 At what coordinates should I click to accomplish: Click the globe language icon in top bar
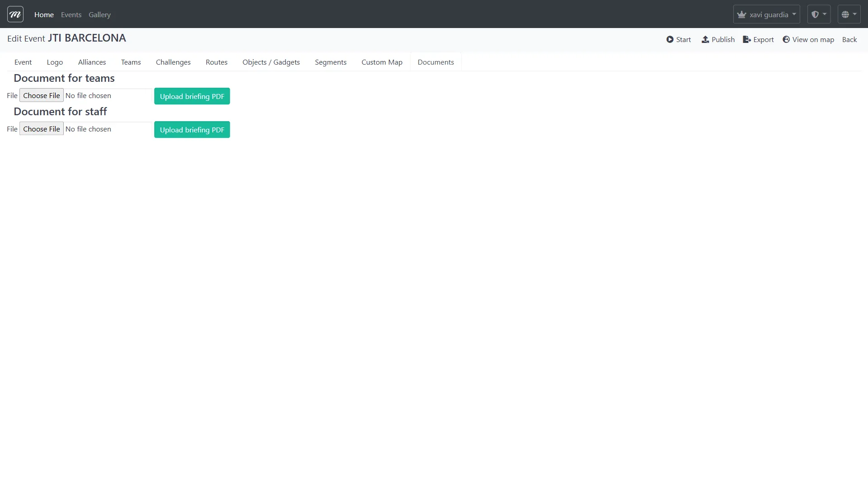[x=846, y=14]
